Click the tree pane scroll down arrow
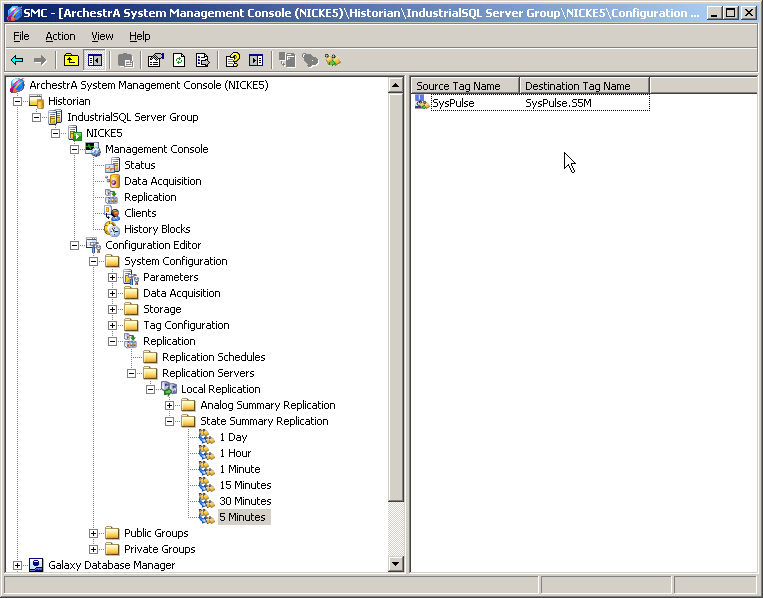The height and width of the screenshot is (598, 763). pos(396,564)
